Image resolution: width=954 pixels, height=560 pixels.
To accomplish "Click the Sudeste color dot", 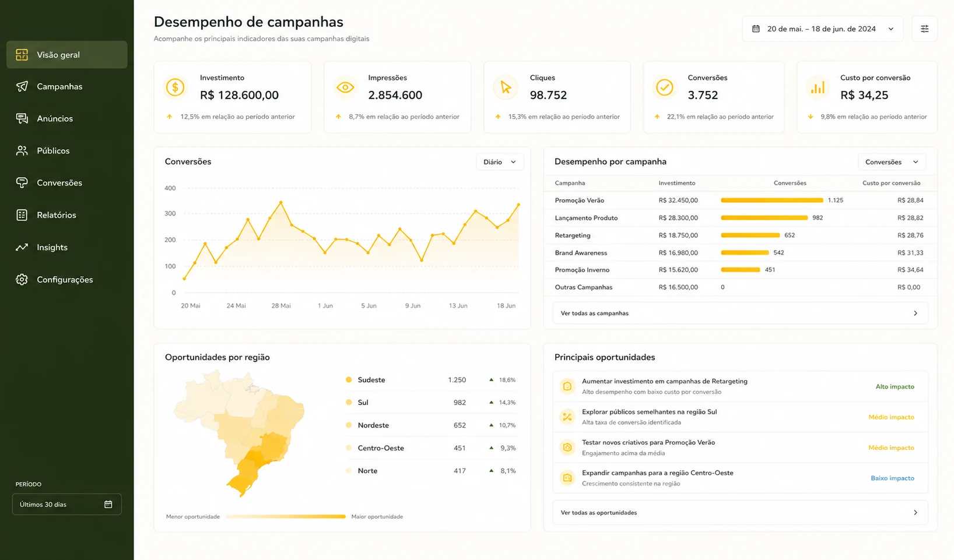I will click(x=349, y=380).
